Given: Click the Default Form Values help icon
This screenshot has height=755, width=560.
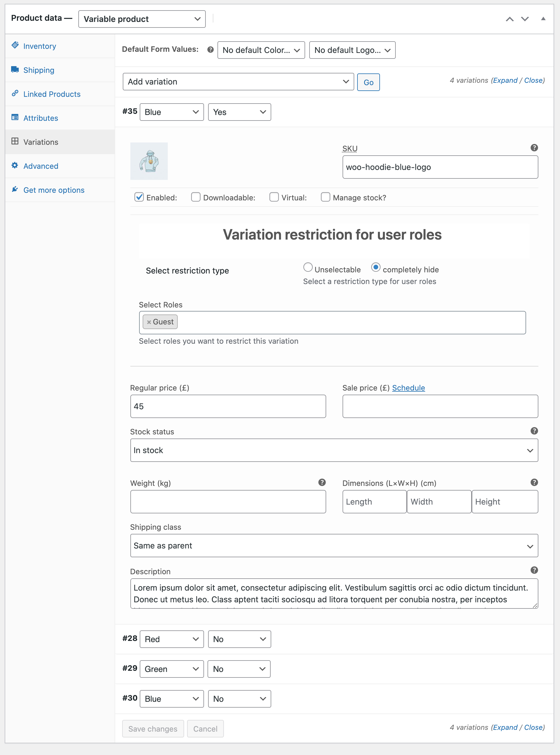Looking at the screenshot, I should 210,50.
